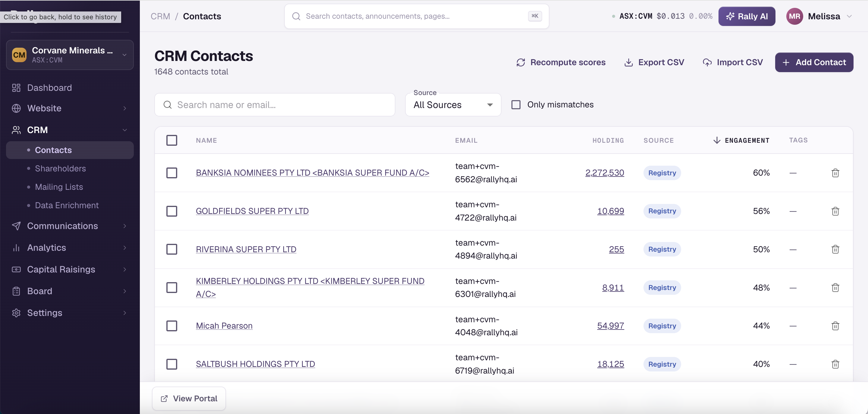
Task: Go to Shareholders in CRM menu
Action: 60,168
